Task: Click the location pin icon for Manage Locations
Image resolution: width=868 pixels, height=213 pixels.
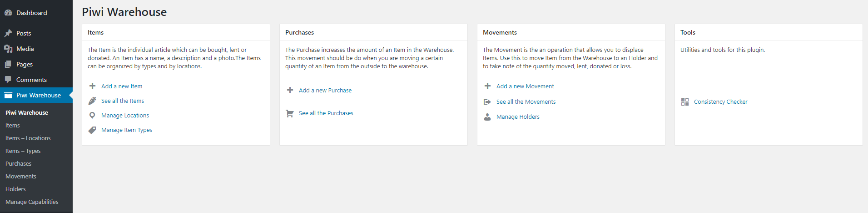Action: click(x=92, y=115)
